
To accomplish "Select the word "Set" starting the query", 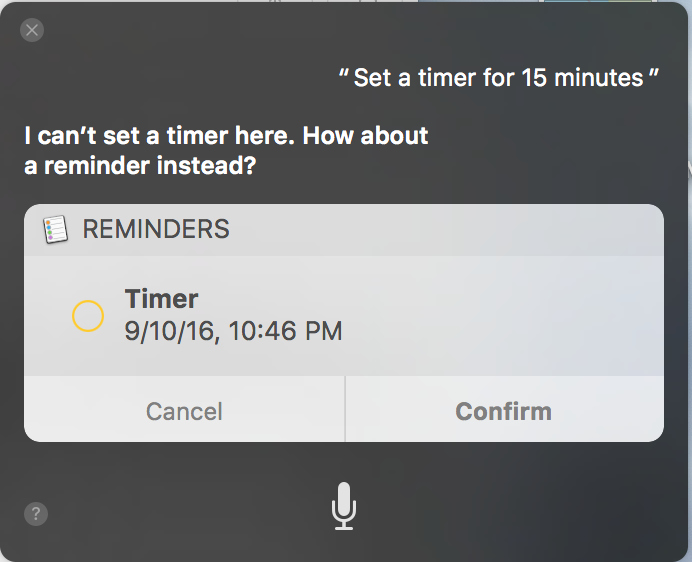I will point(373,78).
